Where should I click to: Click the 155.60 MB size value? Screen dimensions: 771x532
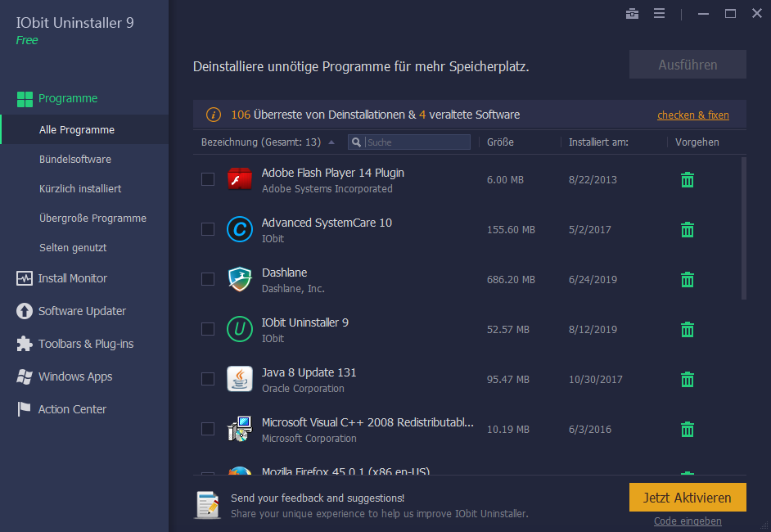pyautogui.click(x=511, y=230)
